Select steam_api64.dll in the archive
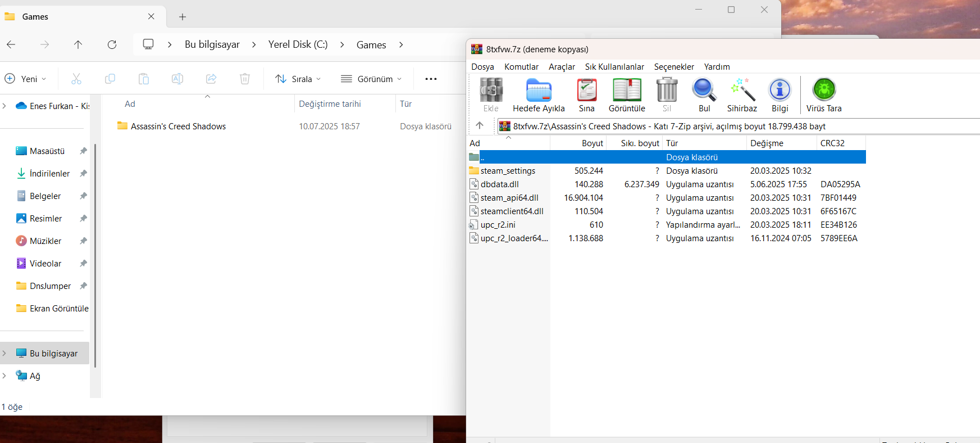Image resolution: width=980 pixels, height=443 pixels. tap(509, 198)
